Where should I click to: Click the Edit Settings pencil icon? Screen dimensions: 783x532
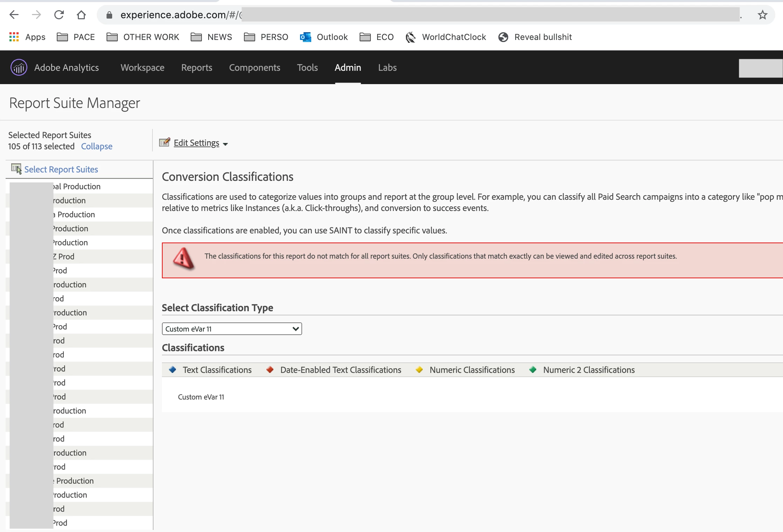pos(164,142)
